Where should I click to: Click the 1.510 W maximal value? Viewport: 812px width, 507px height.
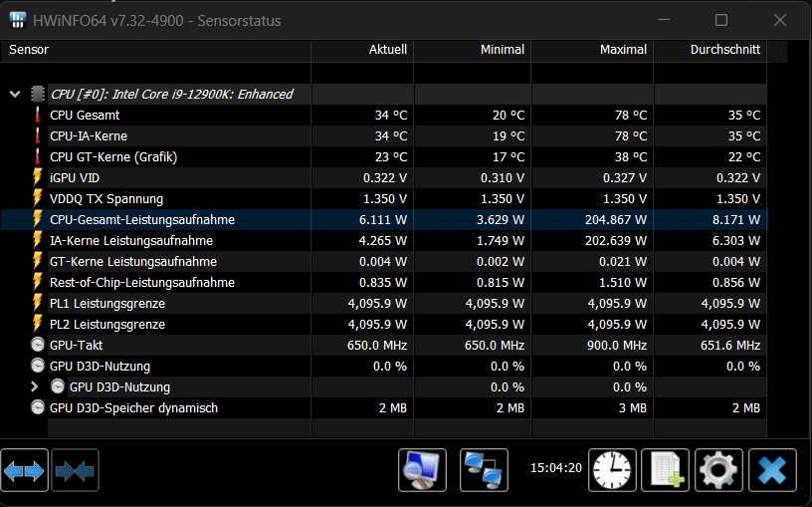pyautogui.click(x=623, y=283)
